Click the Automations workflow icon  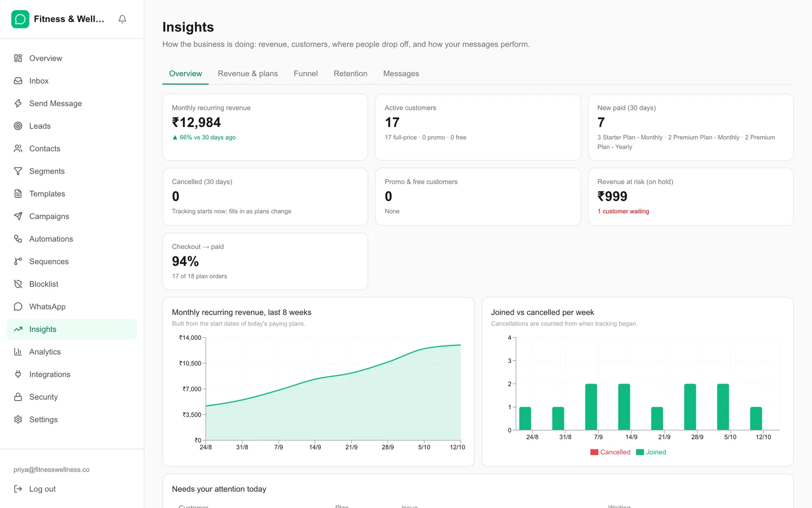coord(18,239)
